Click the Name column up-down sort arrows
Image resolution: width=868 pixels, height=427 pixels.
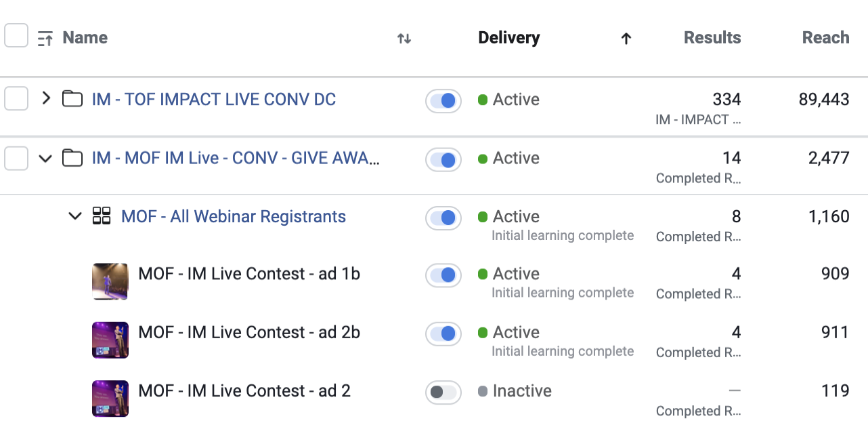[404, 39]
